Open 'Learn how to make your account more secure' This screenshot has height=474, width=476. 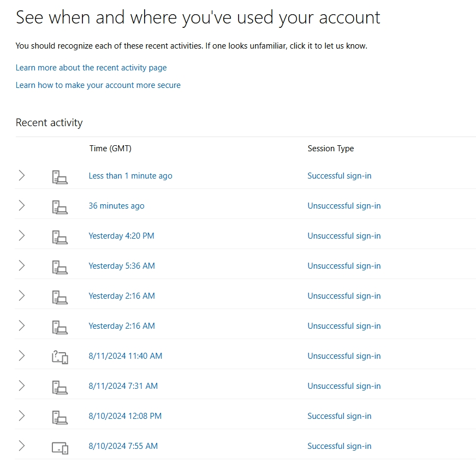98,85
